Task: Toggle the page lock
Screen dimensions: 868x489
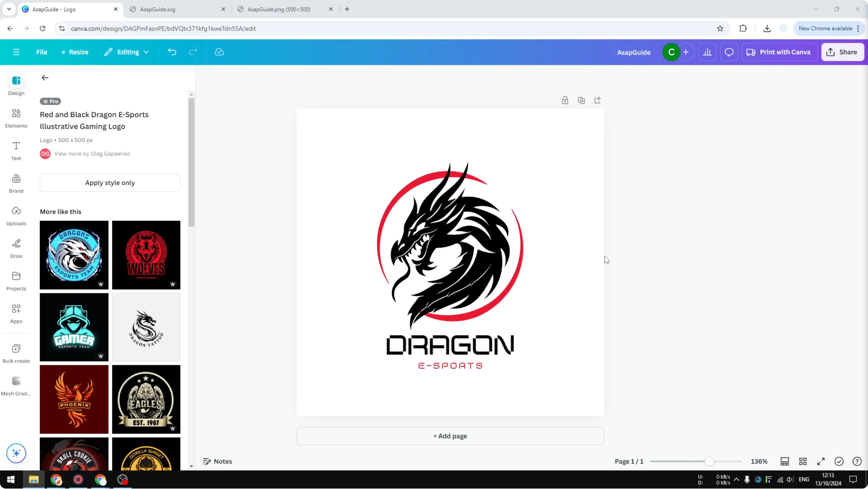Action: [x=565, y=100]
